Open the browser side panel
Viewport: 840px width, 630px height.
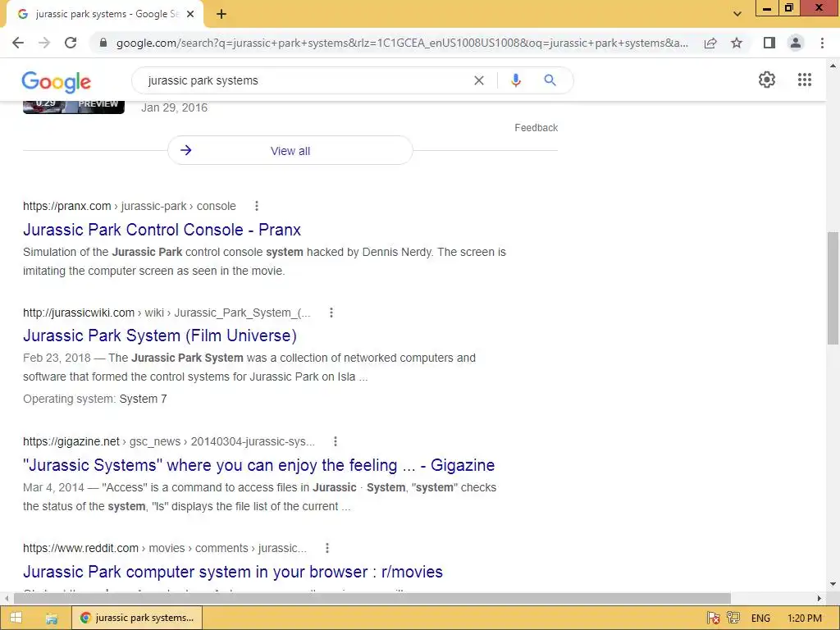[x=769, y=43]
